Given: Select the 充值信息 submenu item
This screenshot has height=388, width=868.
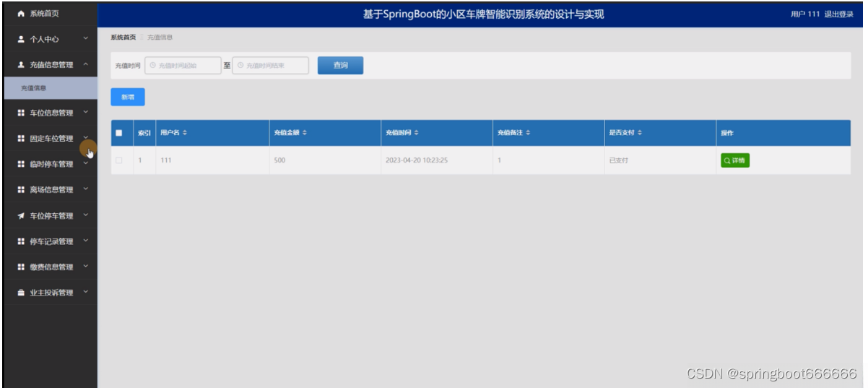Looking at the screenshot, I should coord(50,88).
